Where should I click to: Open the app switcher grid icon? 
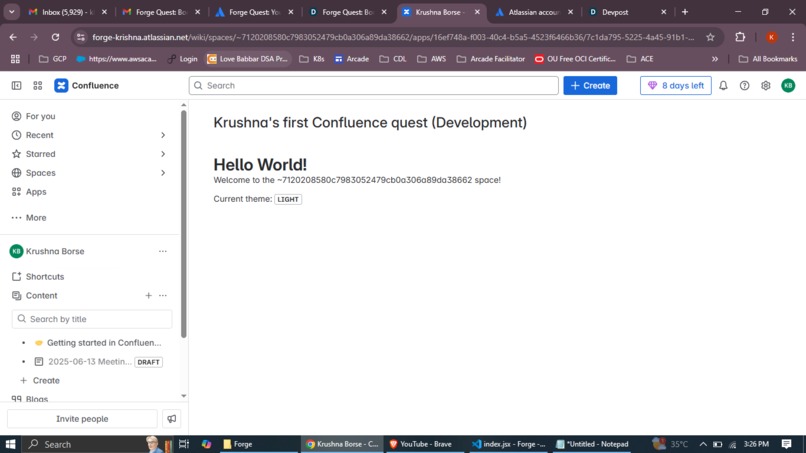pyautogui.click(x=38, y=85)
